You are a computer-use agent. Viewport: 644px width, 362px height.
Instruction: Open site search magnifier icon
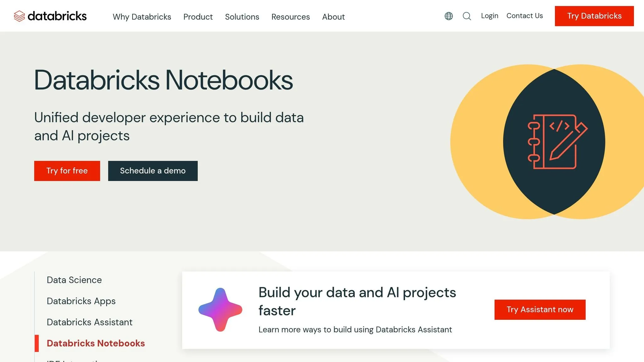(467, 16)
